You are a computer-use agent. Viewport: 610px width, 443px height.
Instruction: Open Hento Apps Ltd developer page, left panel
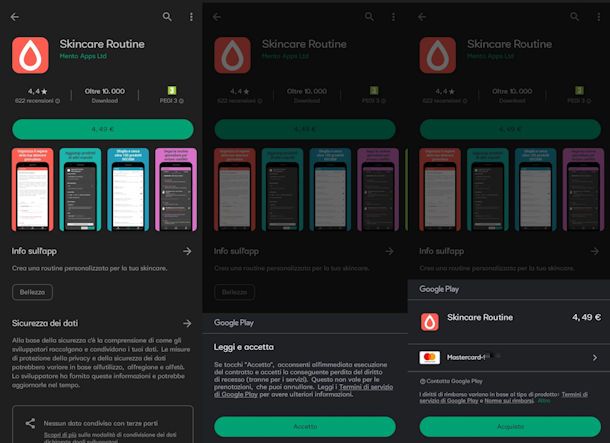83,56
